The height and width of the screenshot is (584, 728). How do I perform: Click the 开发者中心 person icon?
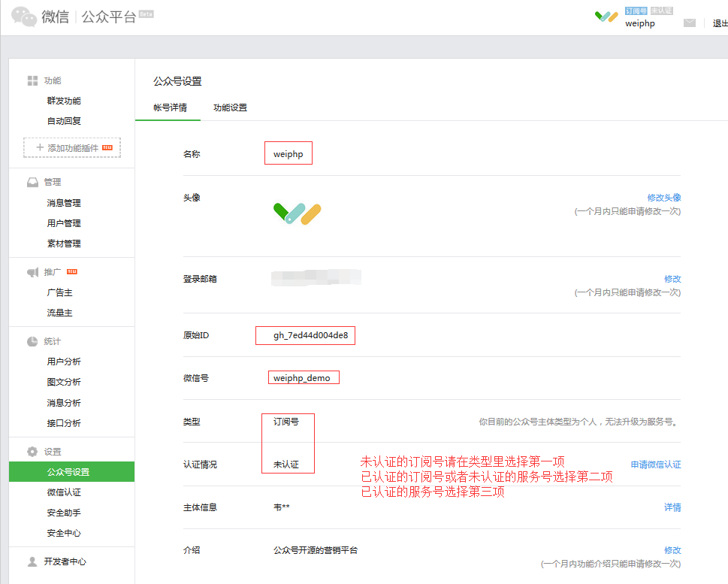click(32, 561)
